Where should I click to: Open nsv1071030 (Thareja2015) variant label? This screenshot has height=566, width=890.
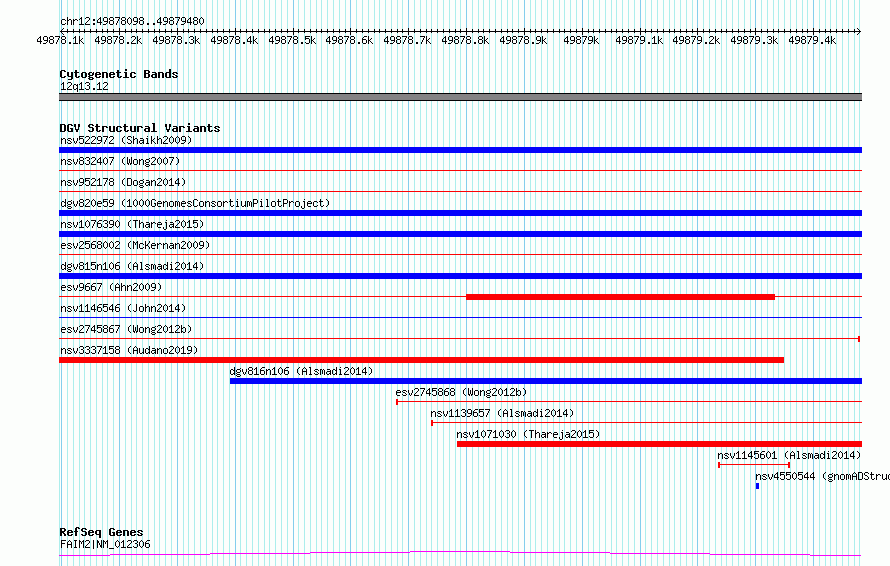click(528, 434)
